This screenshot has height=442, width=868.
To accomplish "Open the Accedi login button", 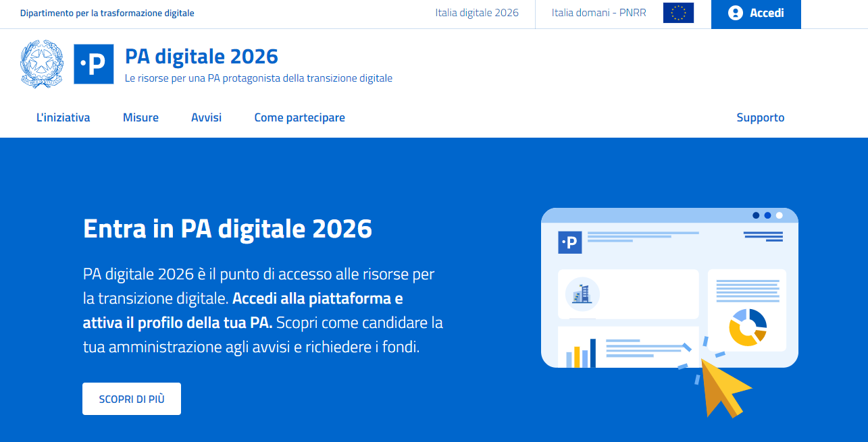I will click(756, 14).
